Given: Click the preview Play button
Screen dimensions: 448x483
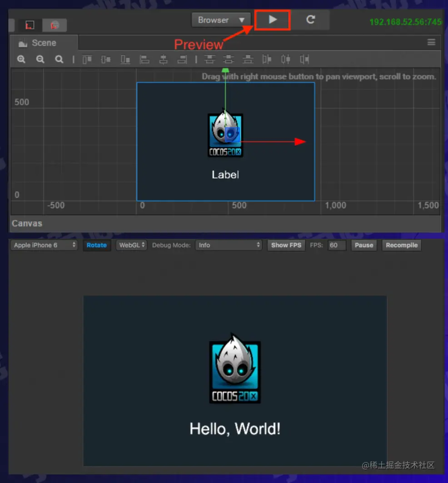Looking at the screenshot, I should point(272,20).
